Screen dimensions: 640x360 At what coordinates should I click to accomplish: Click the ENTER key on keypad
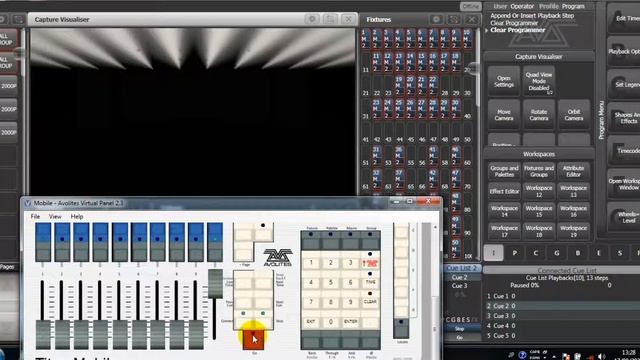tap(351, 322)
